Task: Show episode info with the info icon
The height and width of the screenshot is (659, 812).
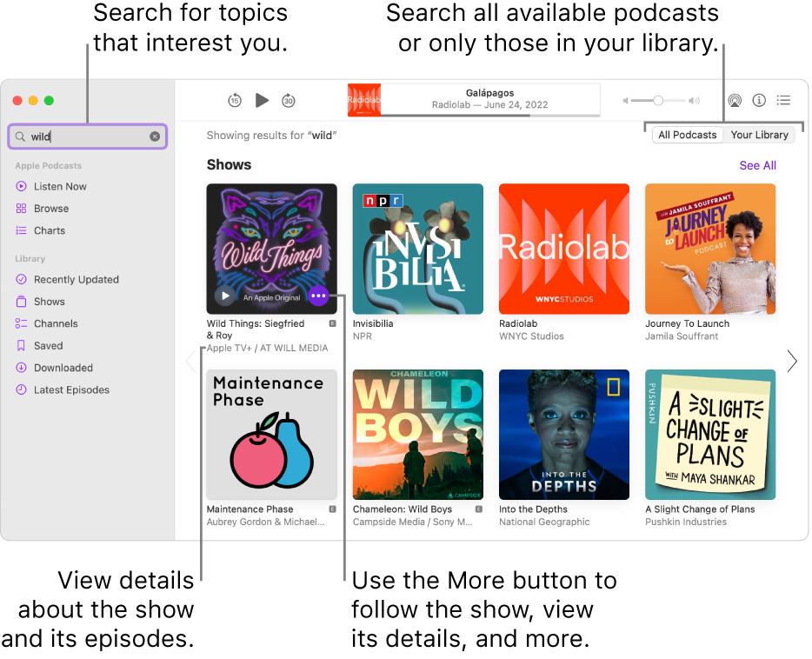Action: click(759, 101)
